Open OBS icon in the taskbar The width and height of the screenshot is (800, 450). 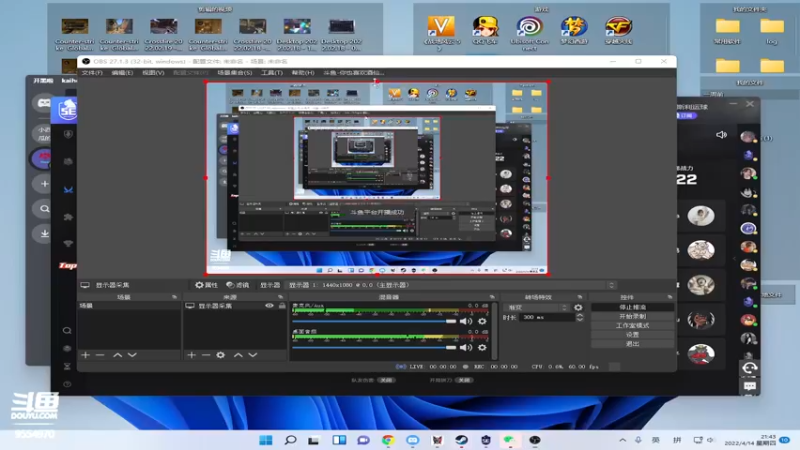[534, 440]
